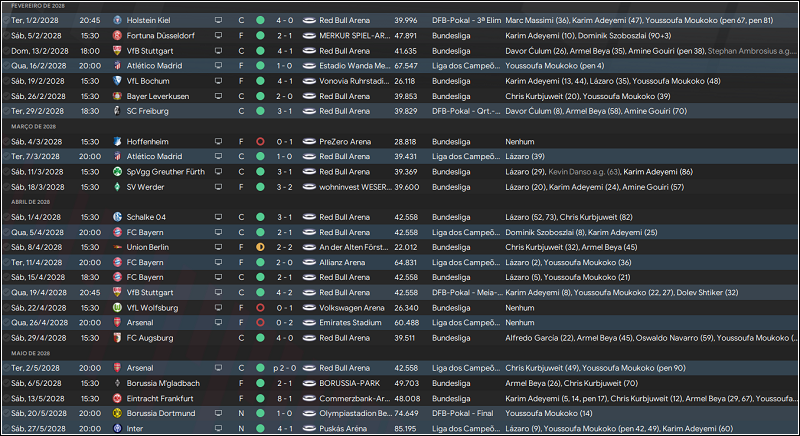Click the TV icon in the Schalke 04 row
Viewport: 800px width, 436px height.
(x=218, y=217)
